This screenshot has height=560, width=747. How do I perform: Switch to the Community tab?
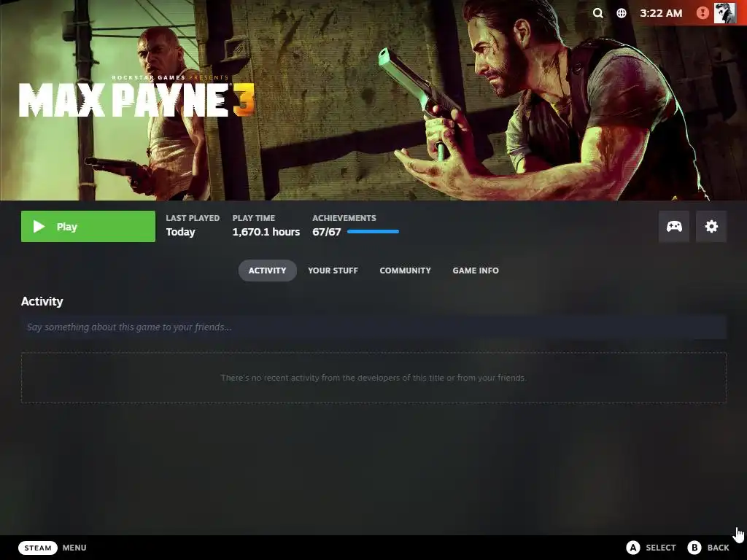click(x=405, y=271)
